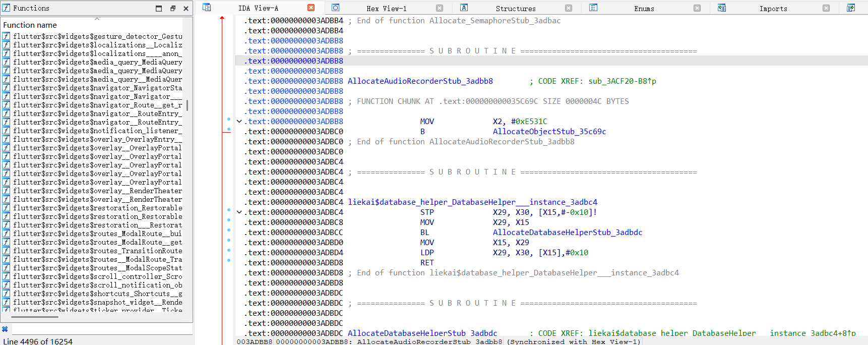The width and height of the screenshot is (868, 345).
Task: Click function icon beside navigator_NavigatorSta row
Action: click(x=6, y=88)
